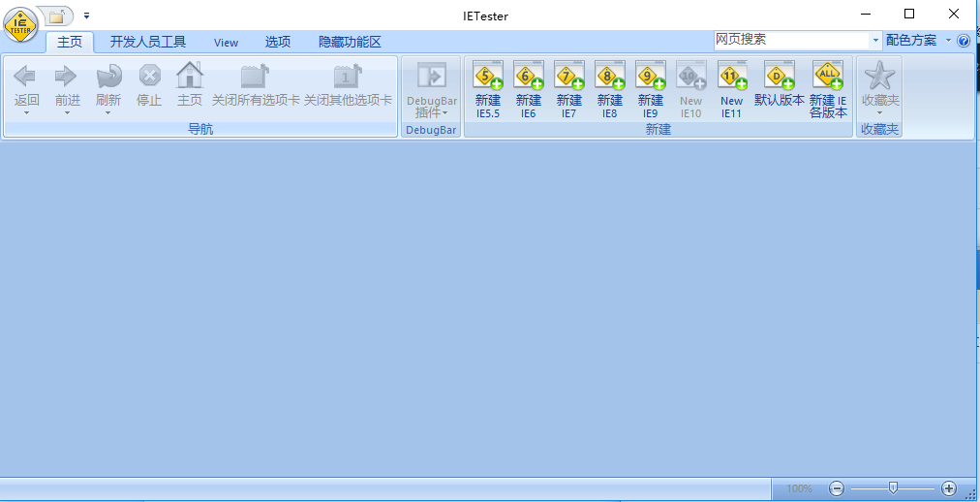Expand the 刷新 dropdown arrow

point(108,113)
